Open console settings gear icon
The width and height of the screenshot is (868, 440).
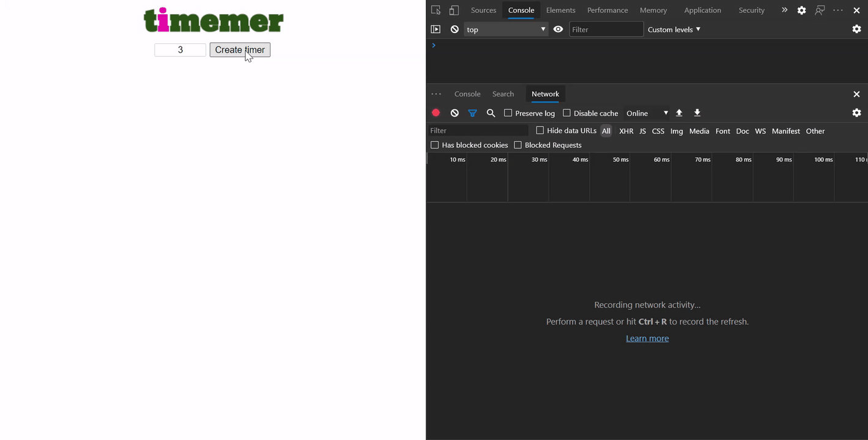(x=856, y=29)
